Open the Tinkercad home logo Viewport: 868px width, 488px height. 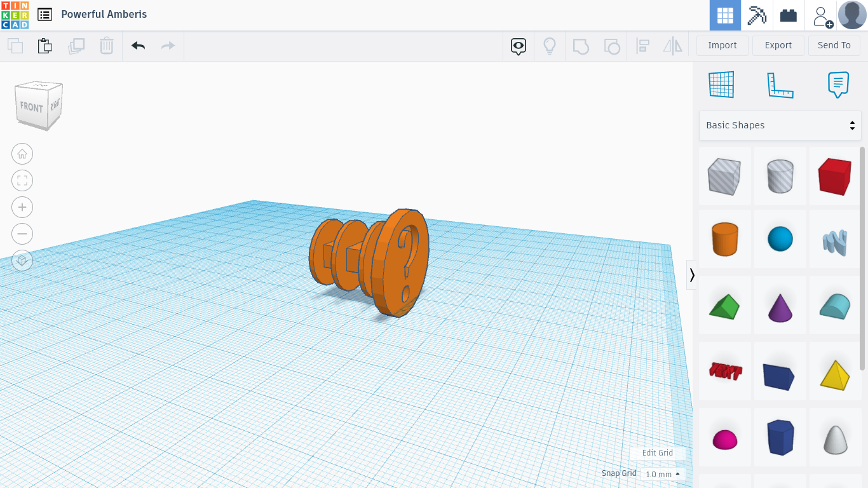coord(15,15)
